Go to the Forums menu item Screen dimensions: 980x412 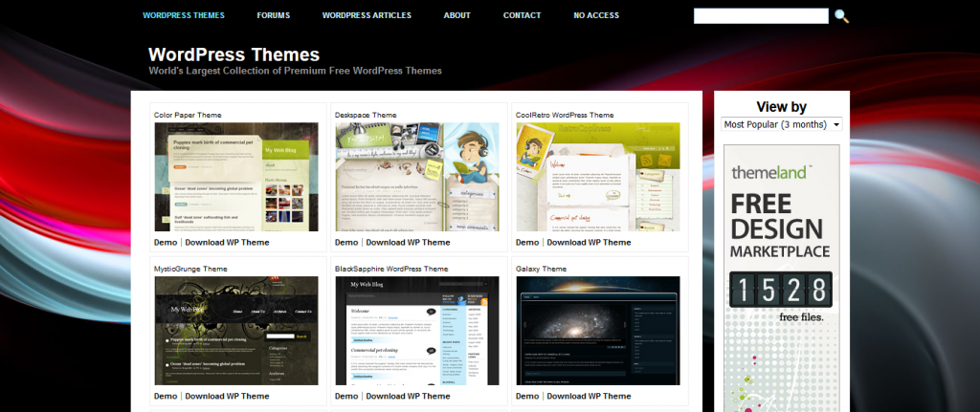(x=273, y=15)
